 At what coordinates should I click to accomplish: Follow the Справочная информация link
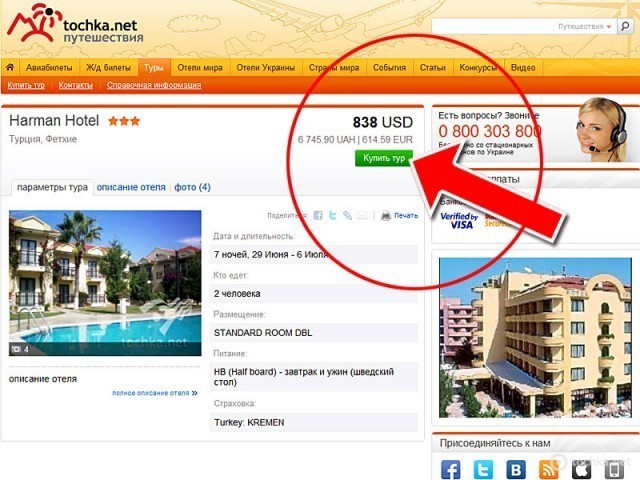[x=154, y=85]
